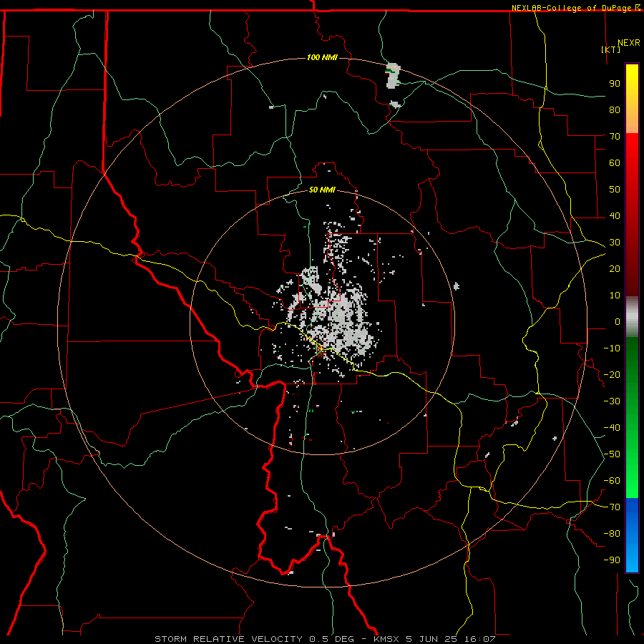Click the NEXR label above the color scale
Screen dimensions: 644x644
pyautogui.click(x=628, y=43)
